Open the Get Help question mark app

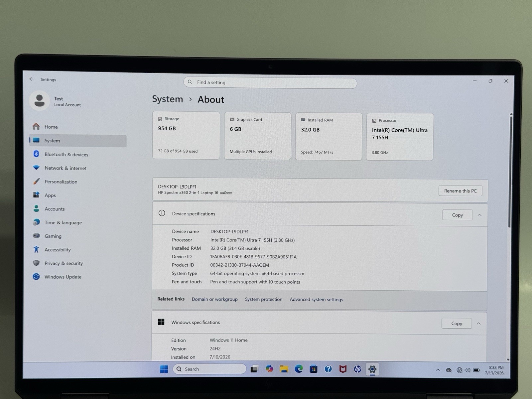point(328,369)
